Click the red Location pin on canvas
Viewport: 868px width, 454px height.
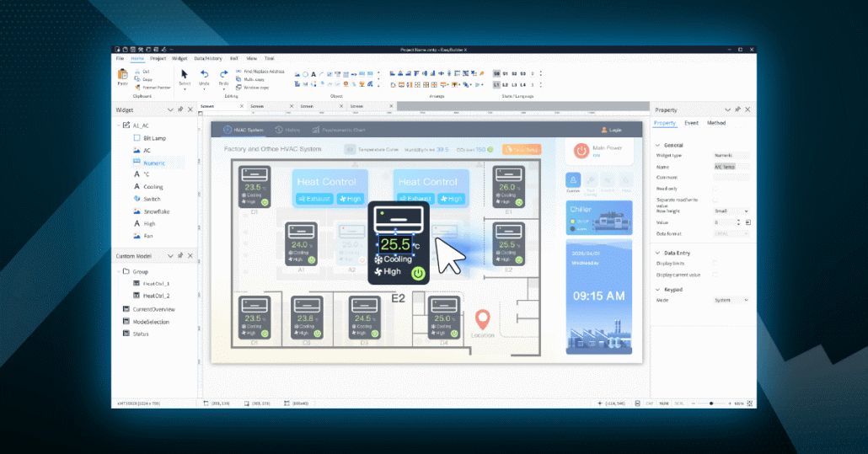pyautogui.click(x=483, y=319)
